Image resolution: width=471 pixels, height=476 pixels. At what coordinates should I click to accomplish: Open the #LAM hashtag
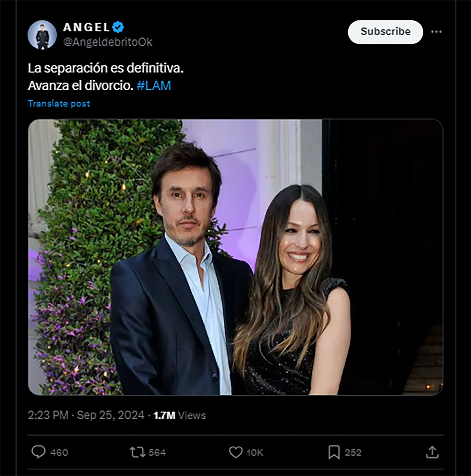point(154,85)
